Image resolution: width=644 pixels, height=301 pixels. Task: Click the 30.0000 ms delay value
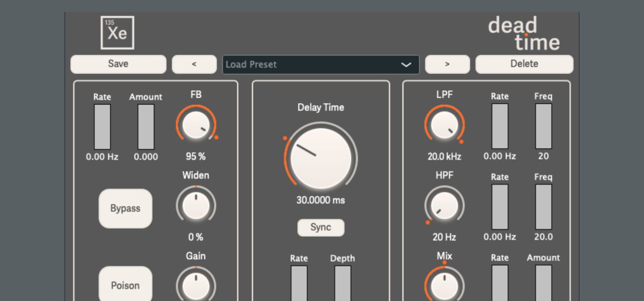pyautogui.click(x=320, y=200)
